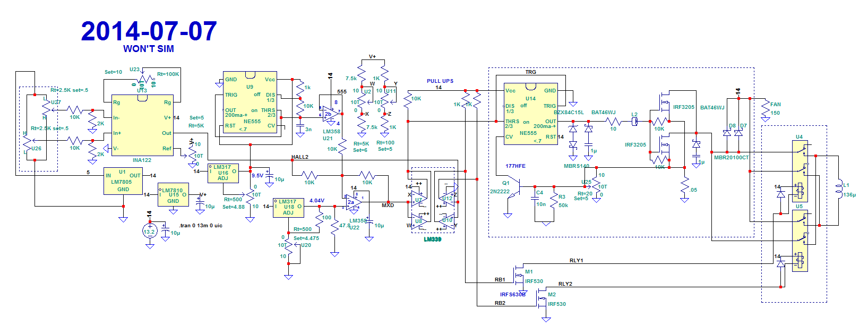Click the LM7805 regulator block U1
Viewport: 868px width, 334px height.
coord(123,182)
